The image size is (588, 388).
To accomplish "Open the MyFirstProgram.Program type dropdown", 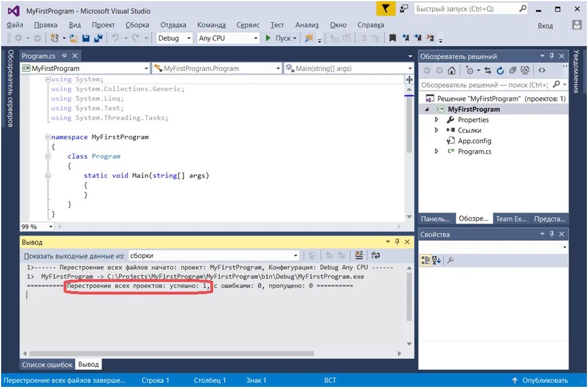I will (x=217, y=69).
